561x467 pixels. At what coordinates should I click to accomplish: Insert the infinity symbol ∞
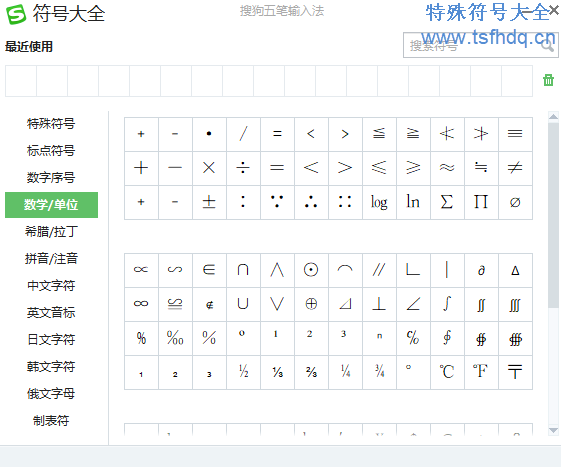141,304
